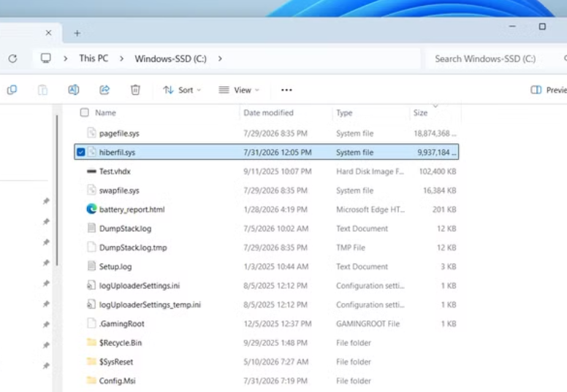Click the Size column sort arrow
The image size is (567, 392).
[x=435, y=106]
